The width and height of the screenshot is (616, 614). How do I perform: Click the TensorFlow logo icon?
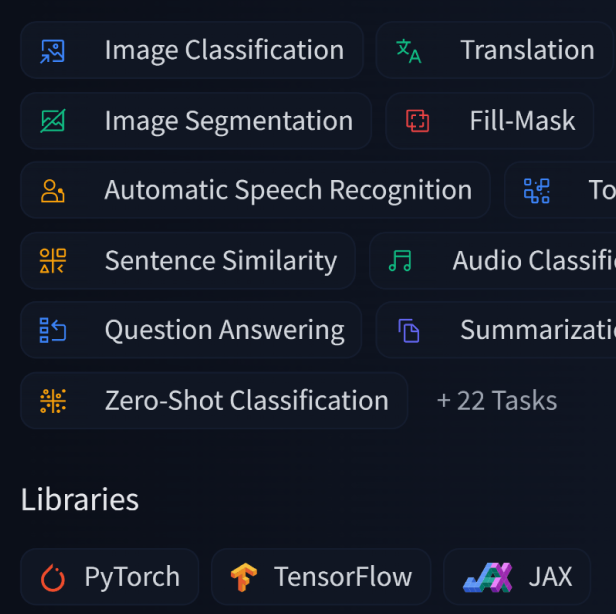(243, 577)
